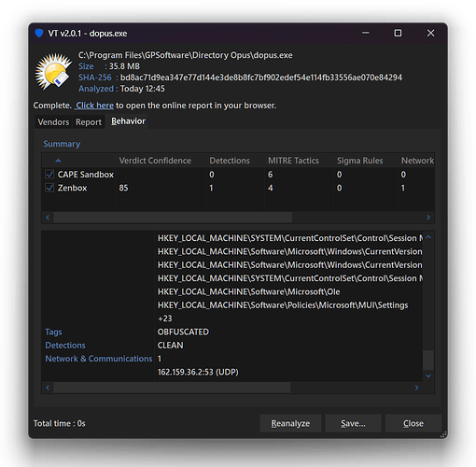Sort by Verdict Confidence column header
476x467 pixels.
(155, 161)
